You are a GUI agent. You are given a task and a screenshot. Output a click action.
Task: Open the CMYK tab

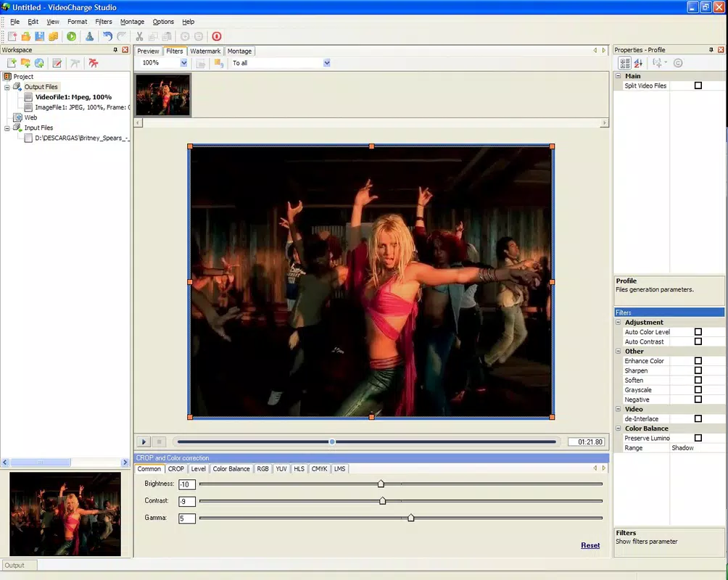click(x=320, y=469)
